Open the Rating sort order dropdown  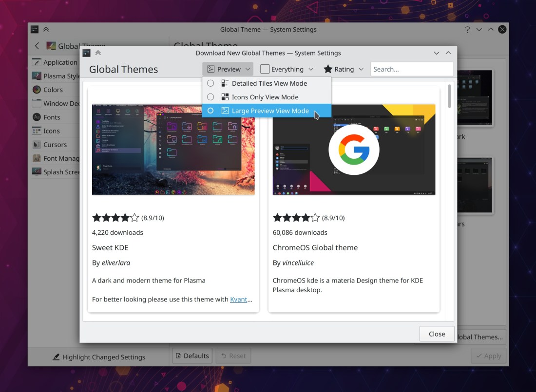point(344,69)
